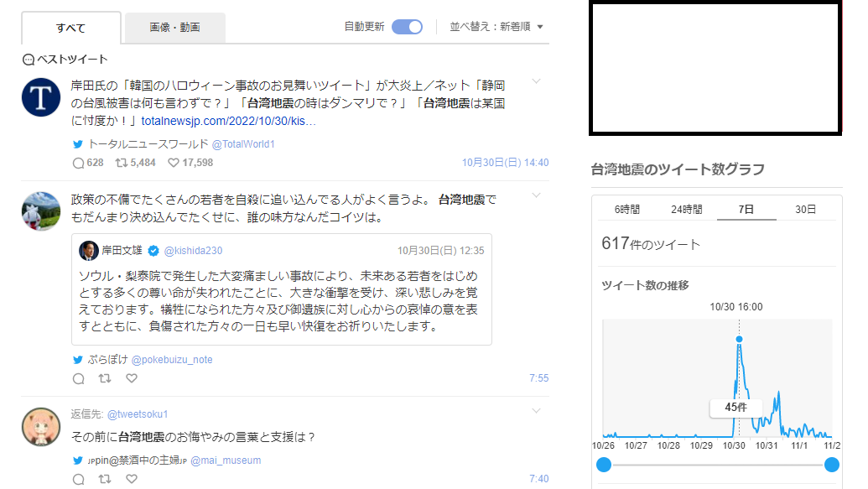
Task: Select the 30日 graph range tab
Action: (805, 210)
